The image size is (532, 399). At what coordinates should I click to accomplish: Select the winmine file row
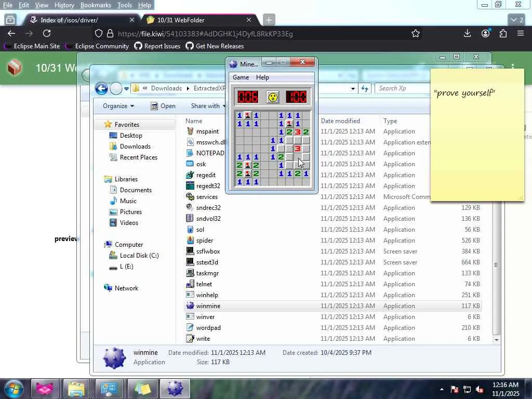point(333,305)
